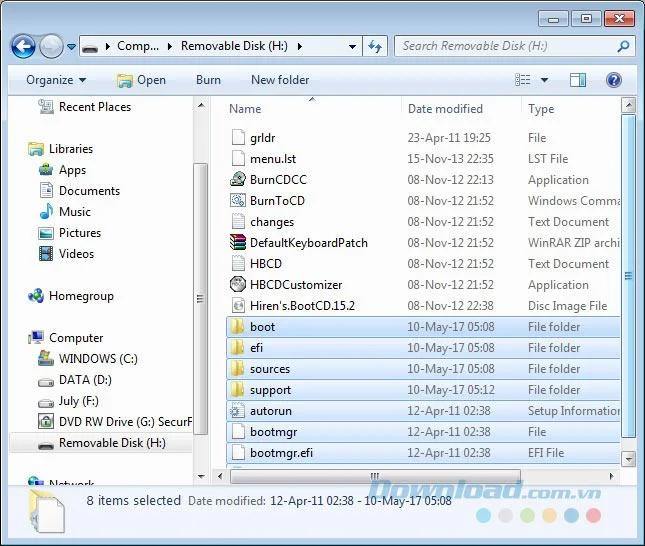Click the search magnifier icon

point(623,46)
